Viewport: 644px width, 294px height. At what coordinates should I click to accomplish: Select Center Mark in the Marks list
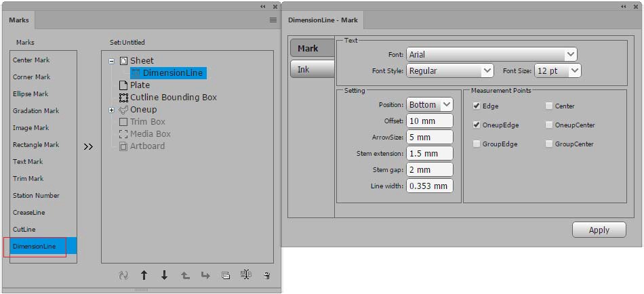click(43, 60)
